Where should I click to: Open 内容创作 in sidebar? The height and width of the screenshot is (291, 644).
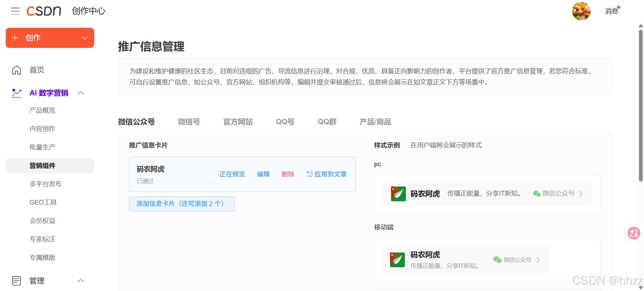42,129
